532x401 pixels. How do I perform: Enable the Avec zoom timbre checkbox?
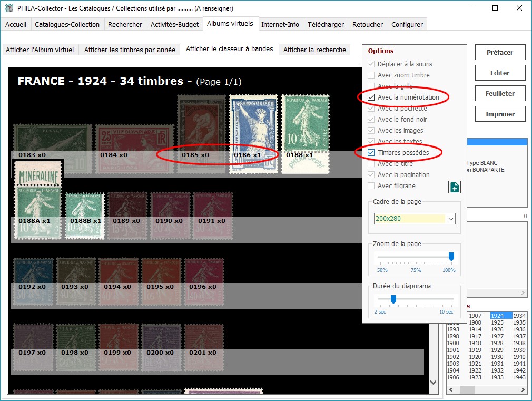(x=371, y=75)
